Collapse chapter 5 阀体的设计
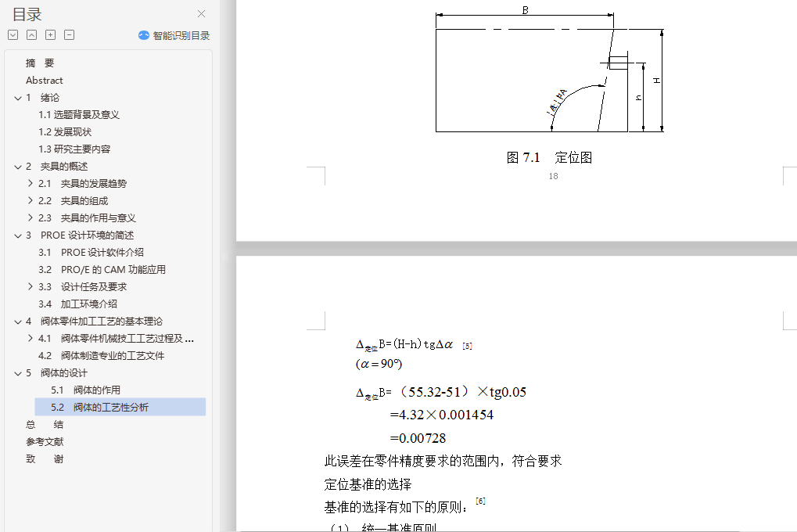Image resolution: width=797 pixels, height=532 pixels. [x=18, y=373]
